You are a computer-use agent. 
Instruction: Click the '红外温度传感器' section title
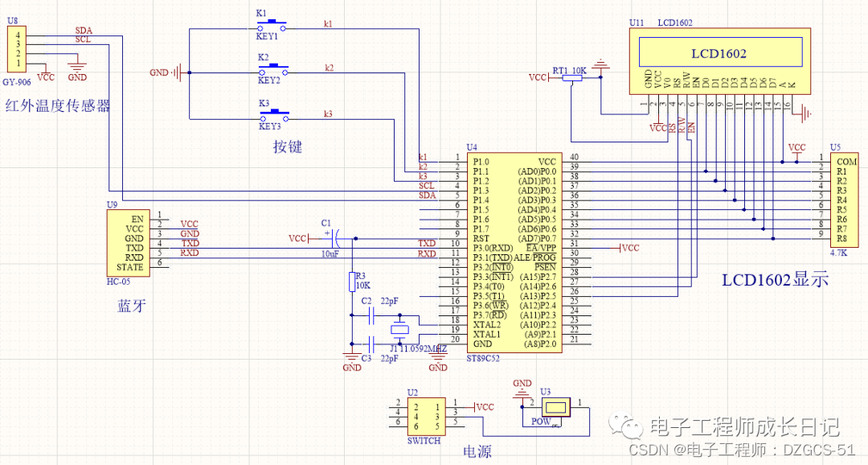click(x=58, y=106)
